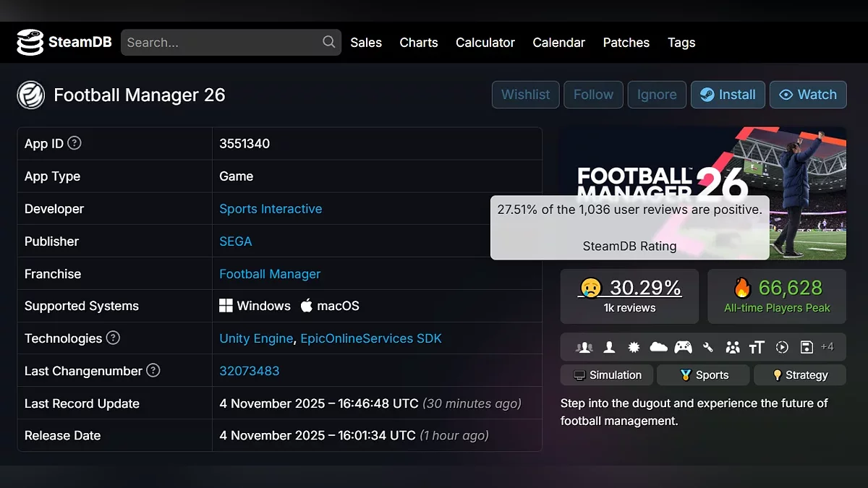
Task: Click the single-player feature icon
Action: click(609, 347)
